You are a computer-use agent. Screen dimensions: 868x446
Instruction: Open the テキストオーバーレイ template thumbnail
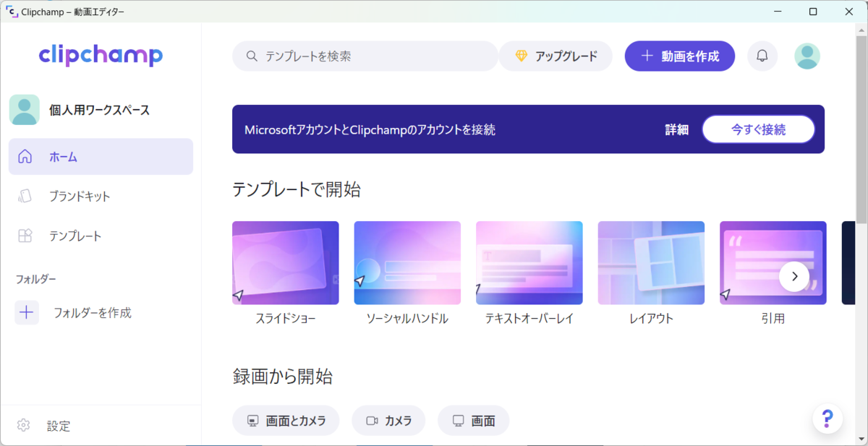(529, 262)
